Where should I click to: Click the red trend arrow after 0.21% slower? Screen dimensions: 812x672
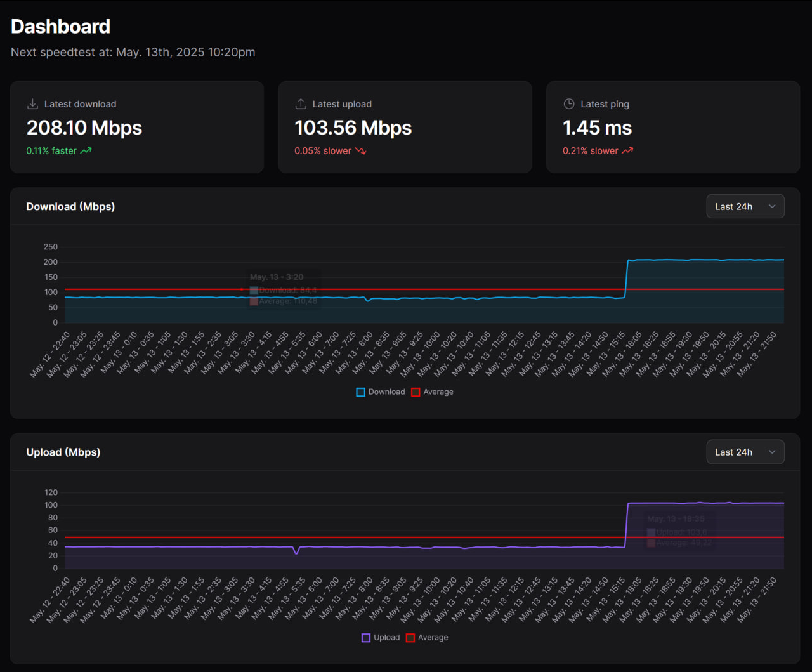pos(627,151)
